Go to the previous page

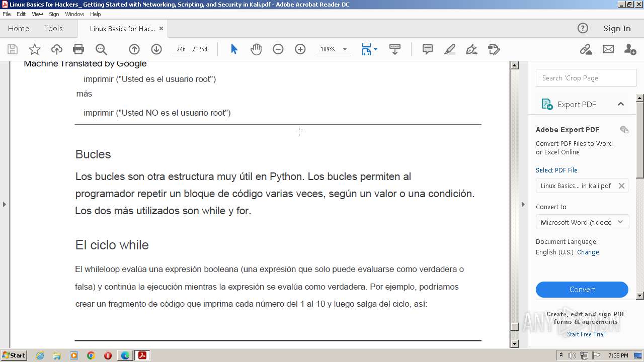click(134, 49)
